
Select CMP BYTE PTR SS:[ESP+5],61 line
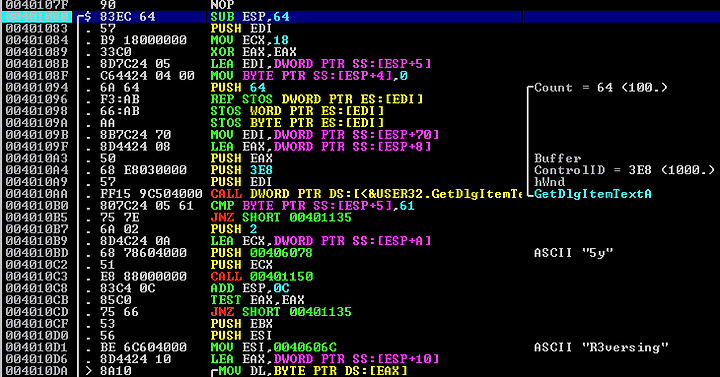[x=313, y=206]
